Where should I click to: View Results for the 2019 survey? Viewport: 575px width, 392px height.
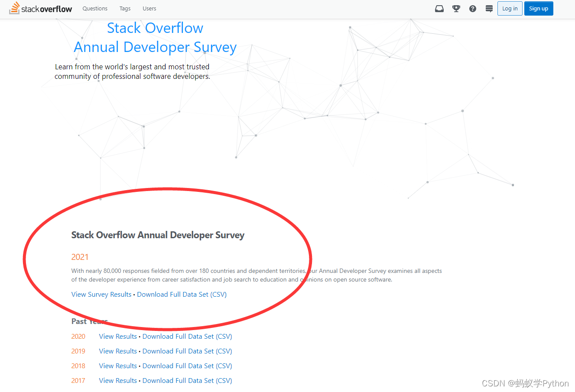tap(117, 351)
